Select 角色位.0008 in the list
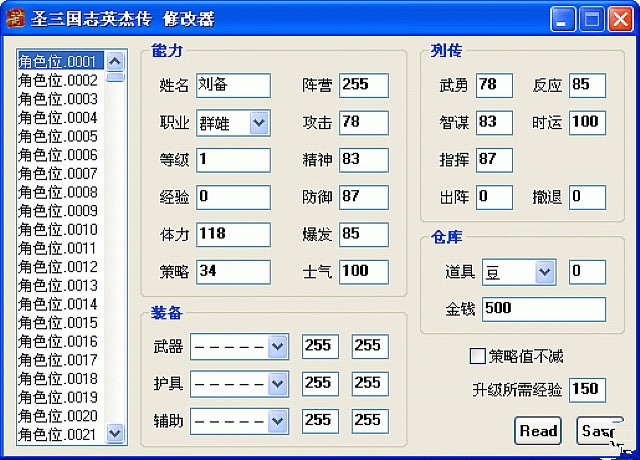Viewport: 640px width, 460px height. [x=60, y=192]
